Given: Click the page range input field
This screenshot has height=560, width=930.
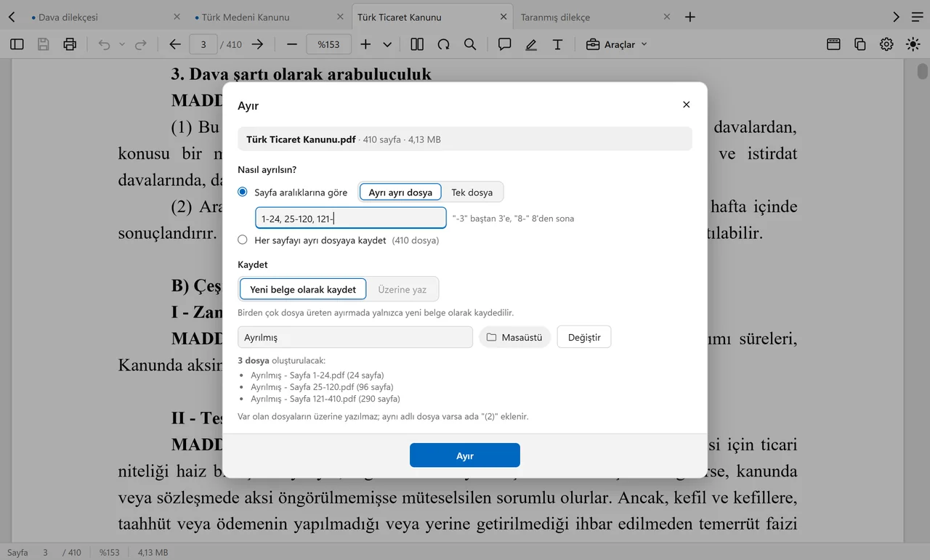Looking at the screenshot, I should pyautogui.click(x=351, y=218).
